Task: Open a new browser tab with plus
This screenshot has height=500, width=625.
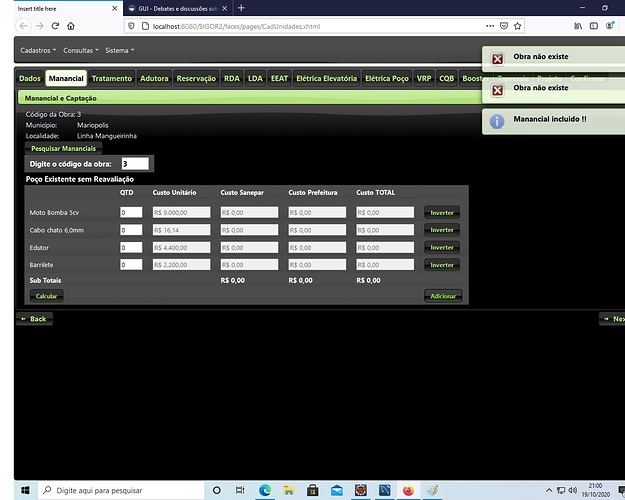Action: click(241, 8)
